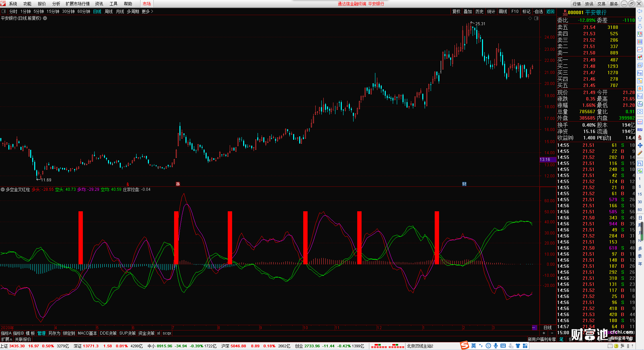This screenshot has height=350, width=644.
Task: Click the small square icon left of 分时
Action: tap(4, 11)
